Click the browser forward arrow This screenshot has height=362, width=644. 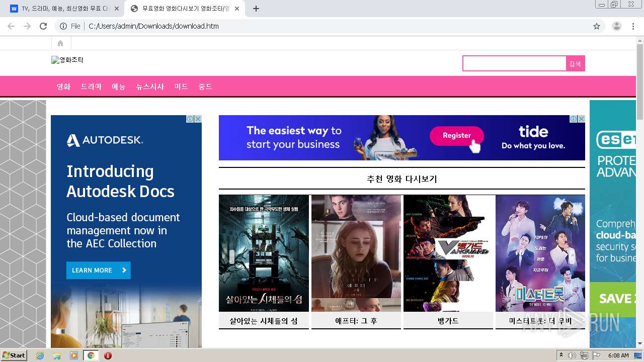pos(27,26)
